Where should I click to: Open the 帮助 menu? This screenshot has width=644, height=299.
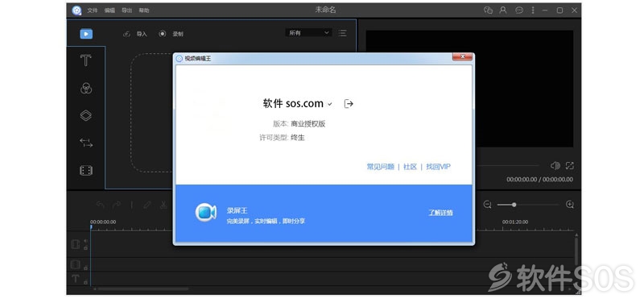pos(144,10)
